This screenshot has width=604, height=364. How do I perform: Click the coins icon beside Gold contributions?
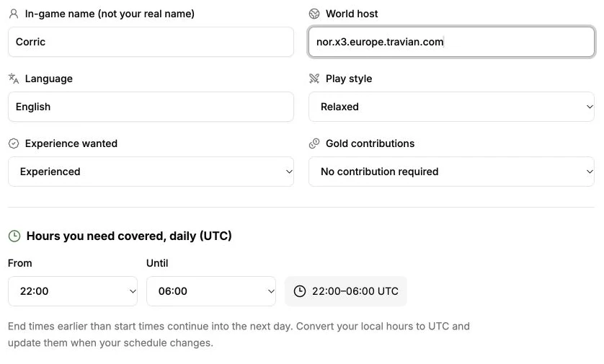click(314, 143)
